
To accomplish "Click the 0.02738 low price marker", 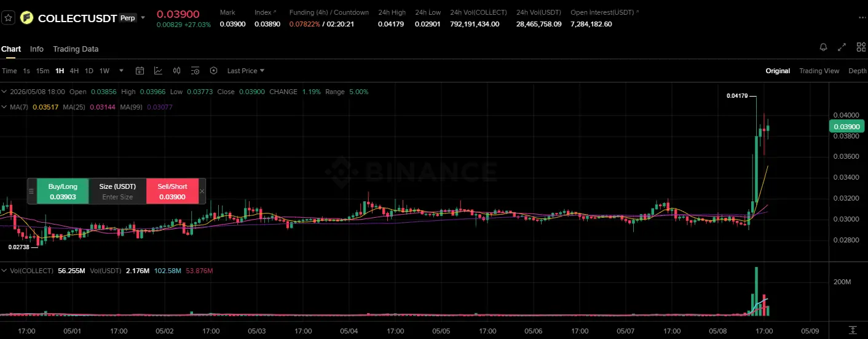I will [19, 247].
